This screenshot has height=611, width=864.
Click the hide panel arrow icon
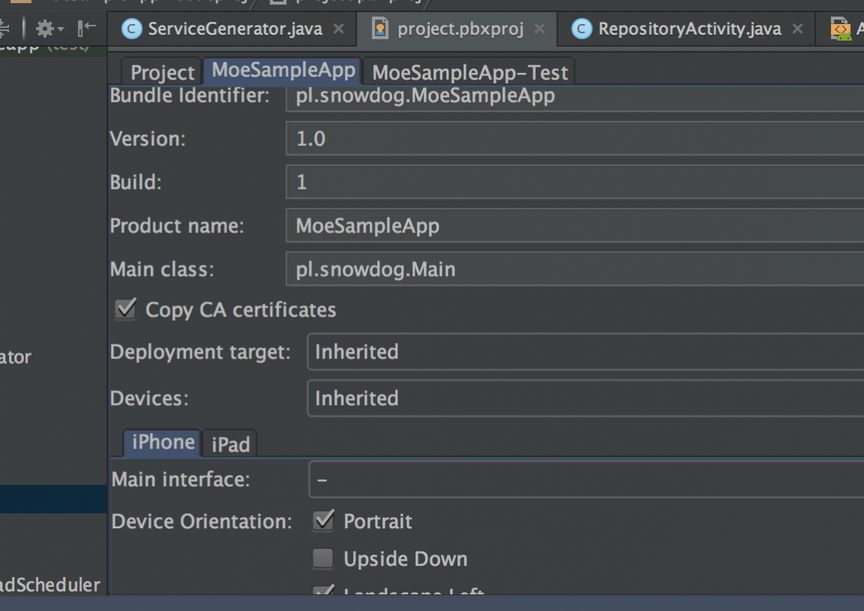click(x=86, y=28)
